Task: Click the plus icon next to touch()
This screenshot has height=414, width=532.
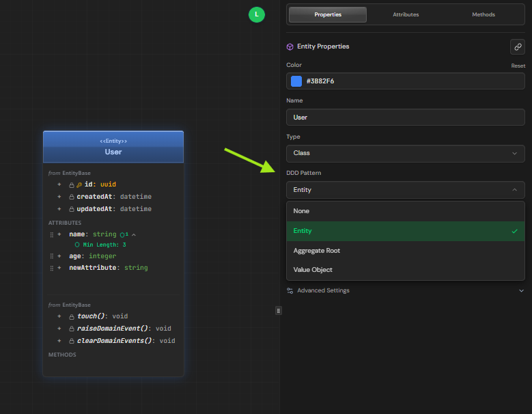Action: click(x=59, y=316)
